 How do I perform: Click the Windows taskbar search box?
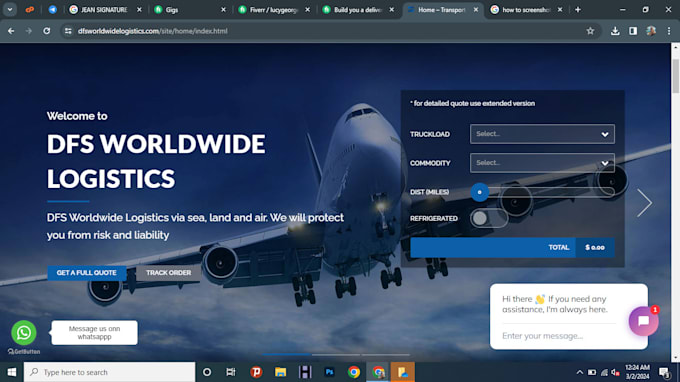[x=109, y=372]
